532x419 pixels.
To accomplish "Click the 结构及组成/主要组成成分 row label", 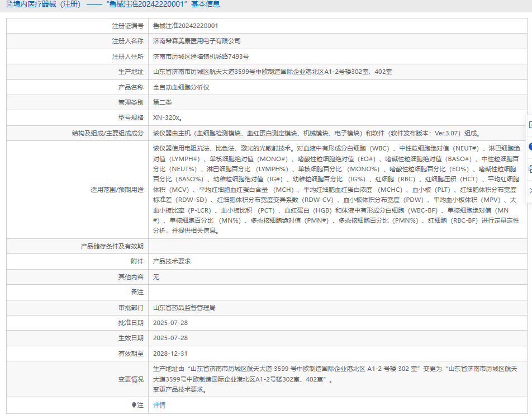I will [x=107, y=133].
